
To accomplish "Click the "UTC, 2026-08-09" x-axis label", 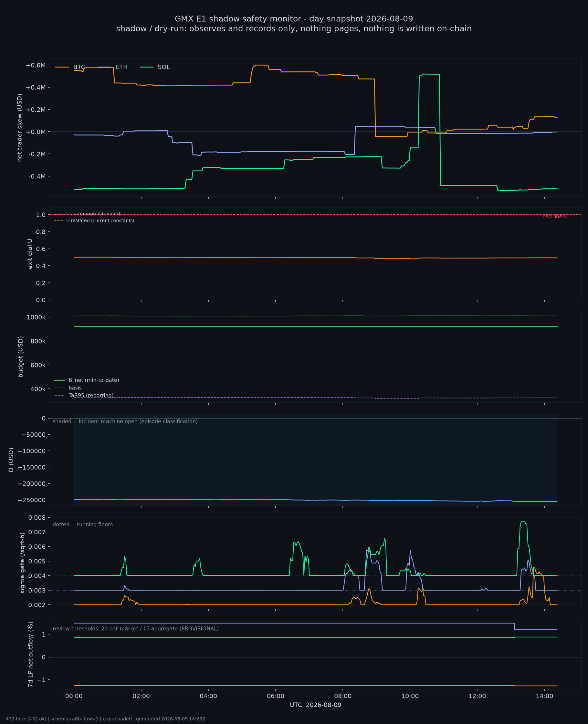I will (316, 705).
